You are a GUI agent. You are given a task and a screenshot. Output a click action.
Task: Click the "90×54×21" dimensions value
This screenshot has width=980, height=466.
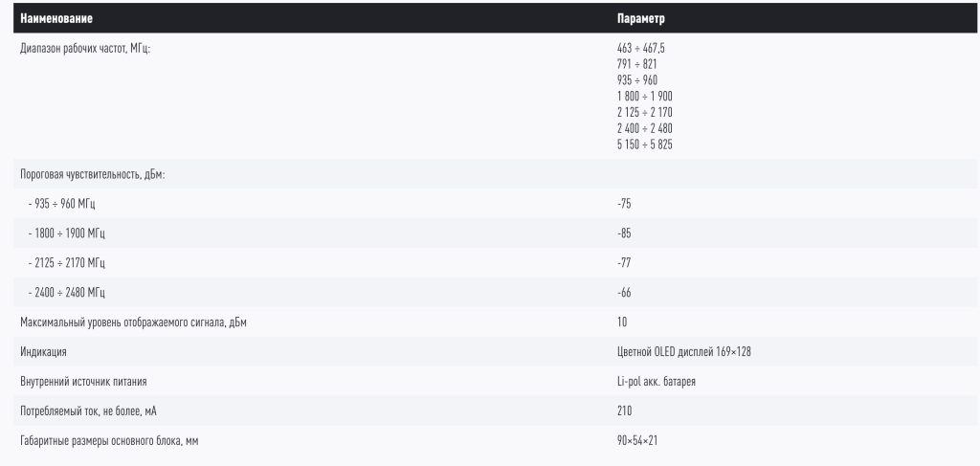click(638, 441)
